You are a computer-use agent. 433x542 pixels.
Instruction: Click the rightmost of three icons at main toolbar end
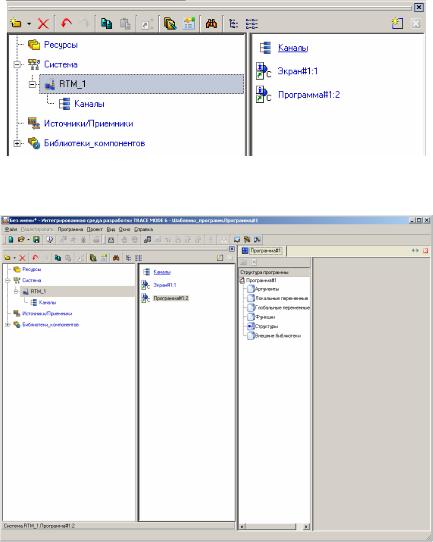click(x=257, y=240)
